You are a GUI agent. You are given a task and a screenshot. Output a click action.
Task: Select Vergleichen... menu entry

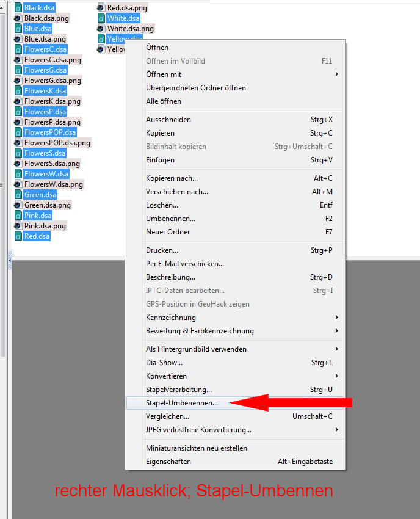235,416
